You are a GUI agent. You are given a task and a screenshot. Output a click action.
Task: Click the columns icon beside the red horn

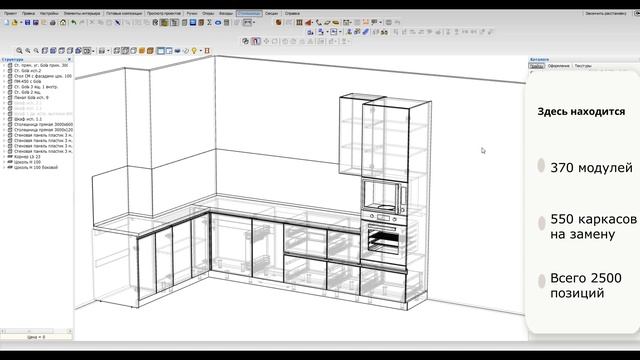[299, 22]
